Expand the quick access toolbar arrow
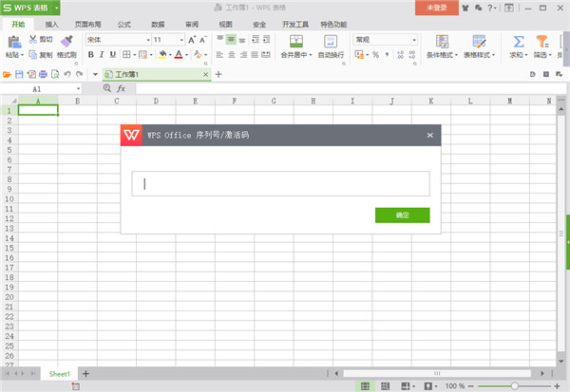Screen dimensions: 570x392 (x=95, y=74)
